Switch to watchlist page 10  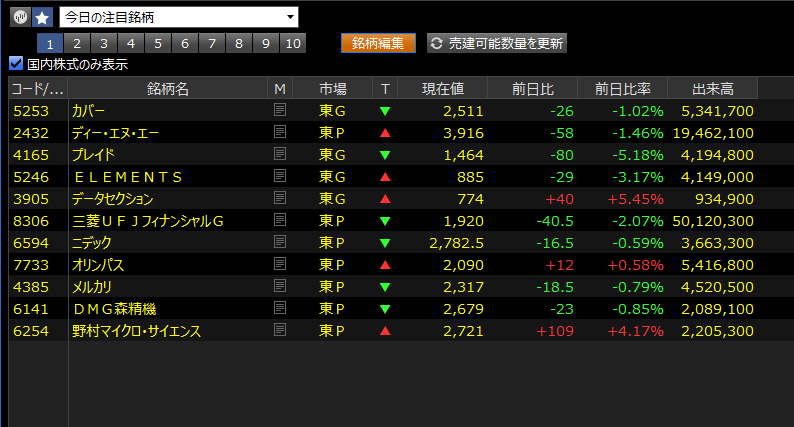coord(293,44)
